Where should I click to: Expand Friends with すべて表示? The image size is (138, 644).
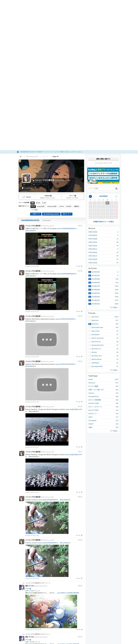click(x=114, y=370)
